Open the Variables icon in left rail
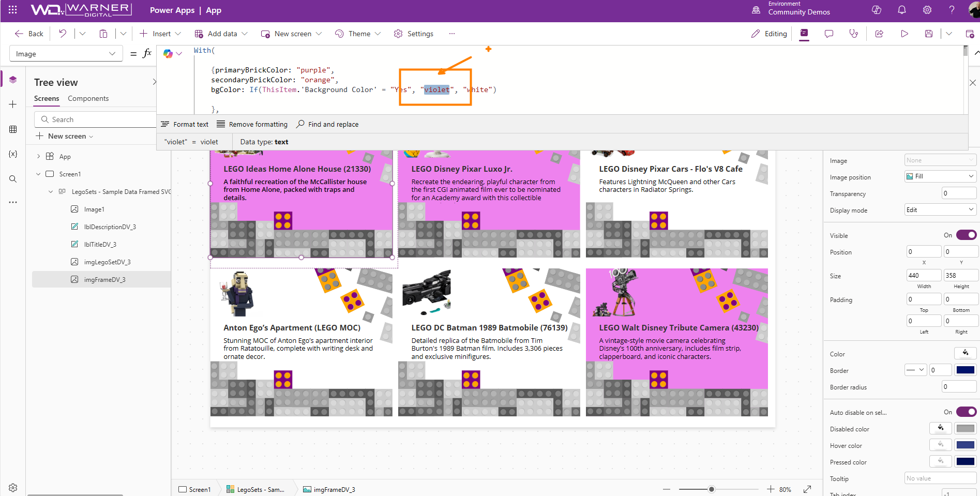 click(x=13, y=154)
